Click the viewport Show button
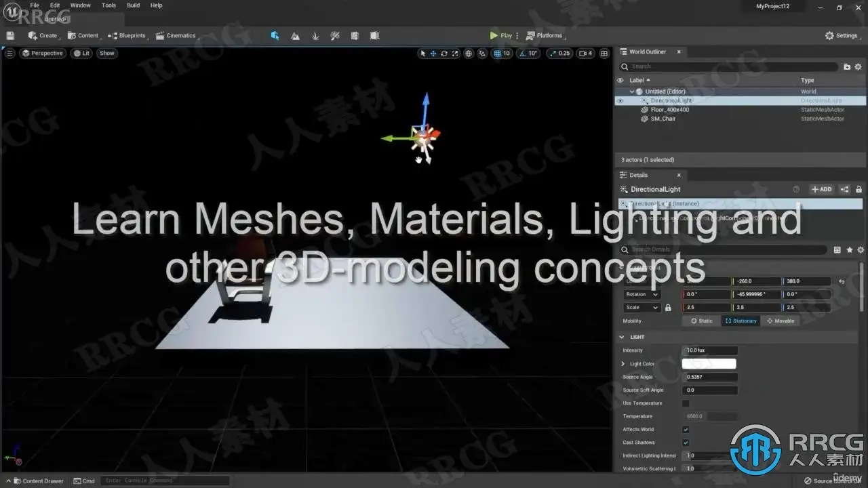Viewport: 868px width, 488px height. tap(107, 53)
